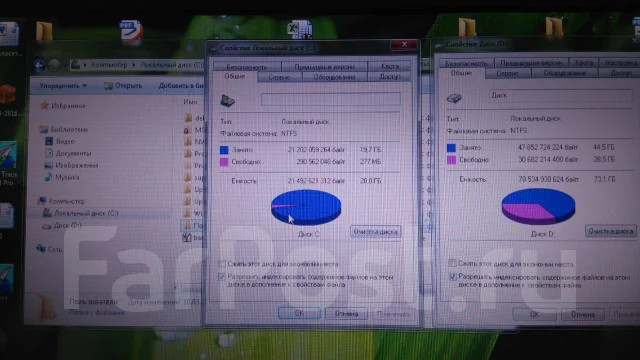The width and height of the screenshot is (640, 360).
Task: Click the drive C: icon in the Локальный диск (C:) properties
Action: 227,100
